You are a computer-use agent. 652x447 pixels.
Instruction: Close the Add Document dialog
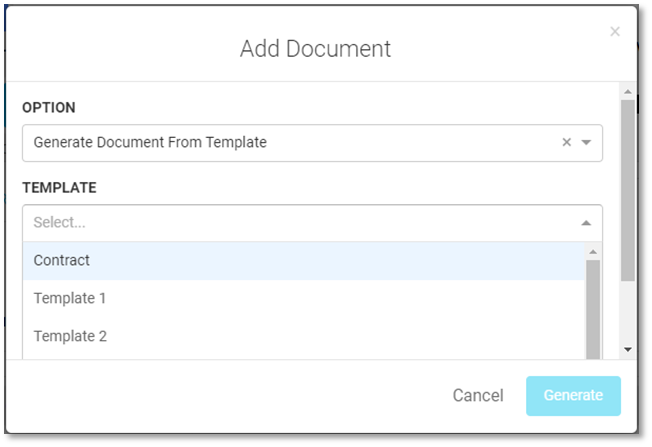(x=615, y=32)
